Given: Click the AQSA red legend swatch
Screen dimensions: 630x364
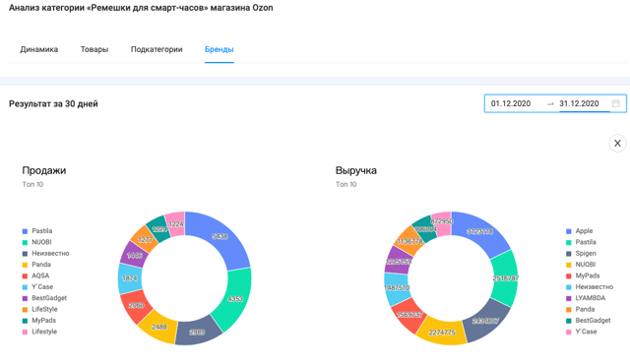Looking at the screenshot, I should pyautogui.click(x=25, y=276).
